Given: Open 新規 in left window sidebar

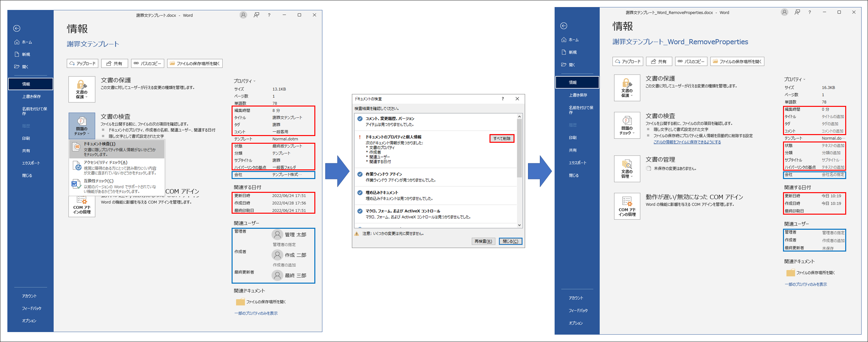Looking at the screenshot, I should [x=22, y=54].
